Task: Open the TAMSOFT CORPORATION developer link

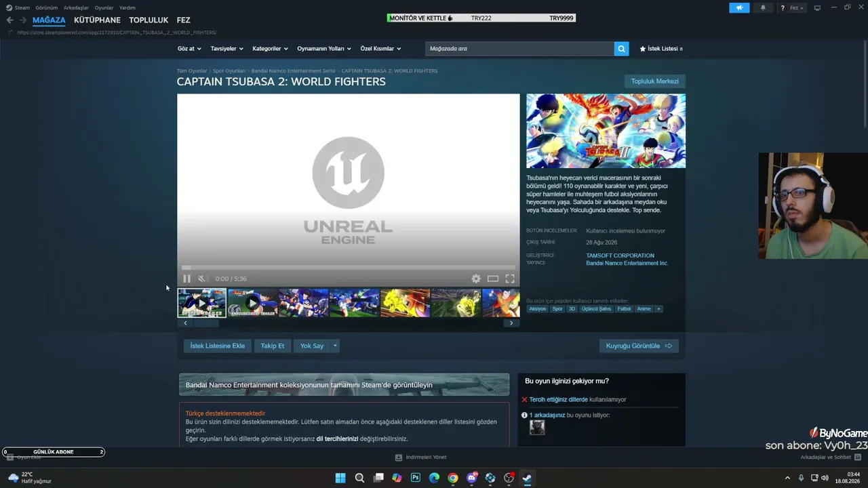Action: pyautogui.click(x=620, y=256)
